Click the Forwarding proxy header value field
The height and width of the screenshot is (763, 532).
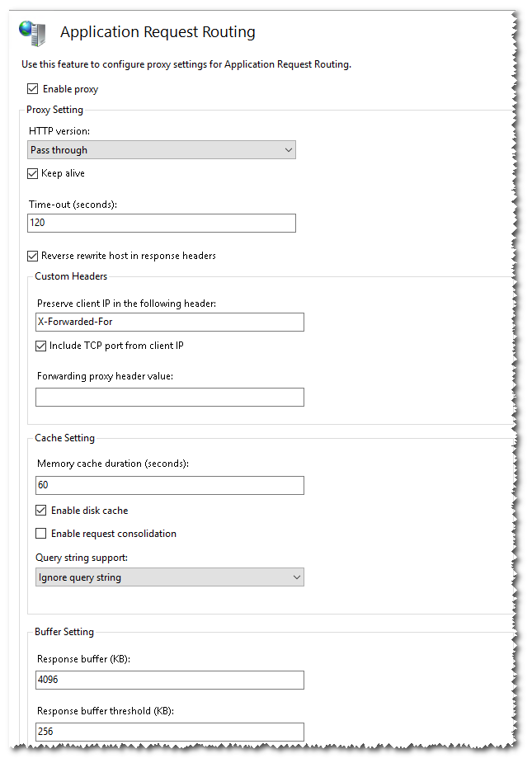point(169,397)
